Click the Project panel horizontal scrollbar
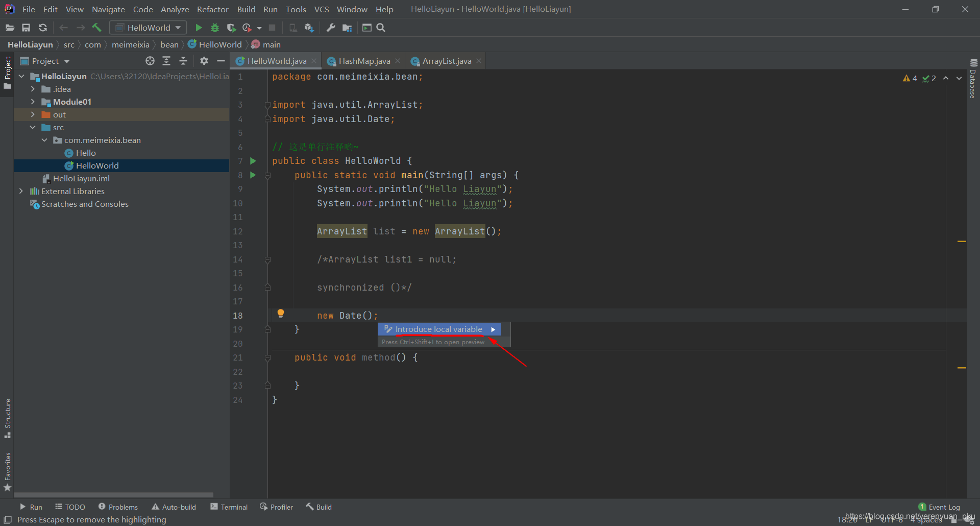980x526 pixels. (114, 495)
